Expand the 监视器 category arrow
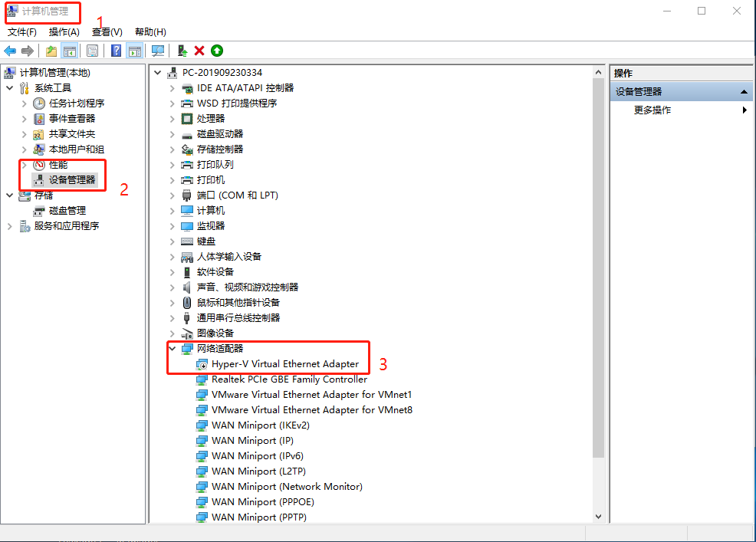The height and width of the screenshot is (542, 756). click(172, 225)
